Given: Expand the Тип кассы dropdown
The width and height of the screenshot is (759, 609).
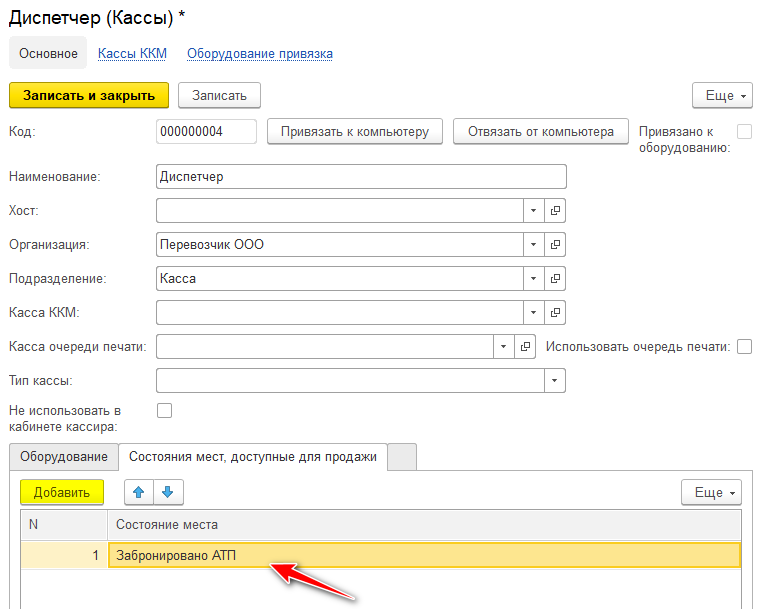Looking at the screenshot, I should click(555, 381).
